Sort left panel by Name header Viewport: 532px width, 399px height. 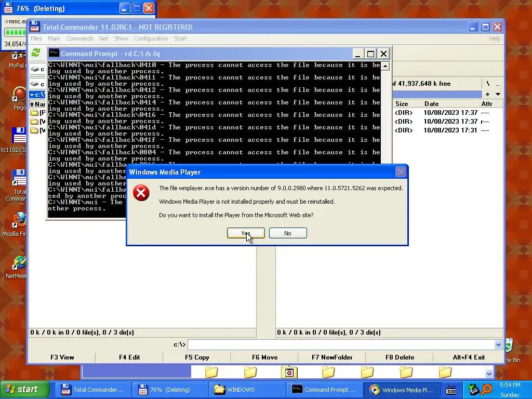pyautogui.click(x=37, y=104)
